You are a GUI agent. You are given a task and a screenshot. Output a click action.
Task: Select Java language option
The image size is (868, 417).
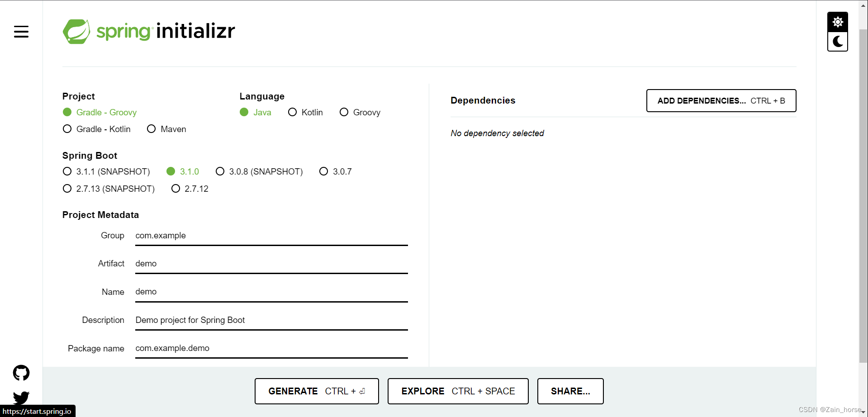coord(256,112)
